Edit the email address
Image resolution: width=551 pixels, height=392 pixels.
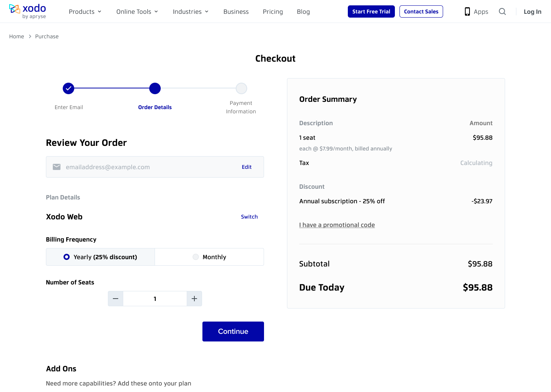[247, 167]
